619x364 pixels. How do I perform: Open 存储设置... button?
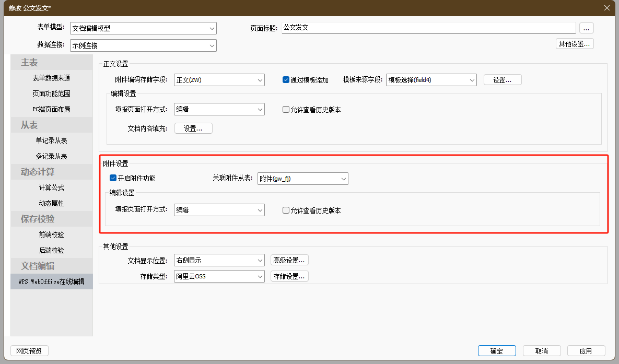point(289,276)
